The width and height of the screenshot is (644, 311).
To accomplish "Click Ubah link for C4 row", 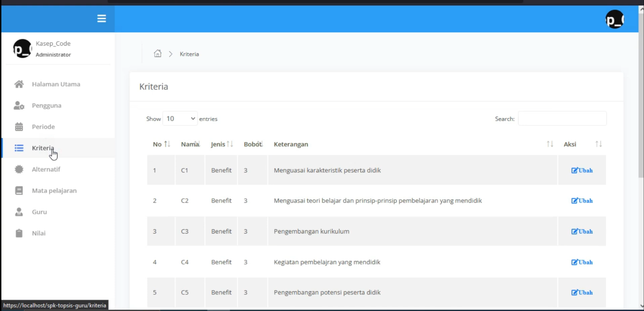I will 582,262.
